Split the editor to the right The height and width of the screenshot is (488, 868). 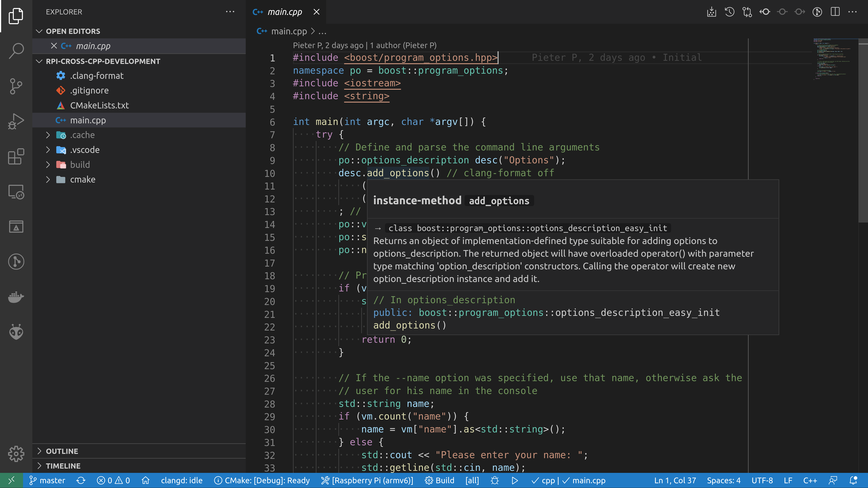click(835, 12)
